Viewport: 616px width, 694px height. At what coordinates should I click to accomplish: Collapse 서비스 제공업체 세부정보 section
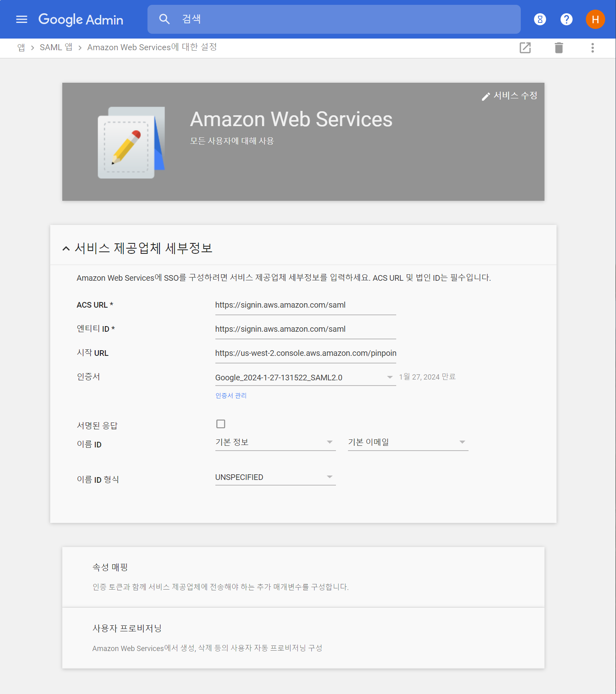66,249
